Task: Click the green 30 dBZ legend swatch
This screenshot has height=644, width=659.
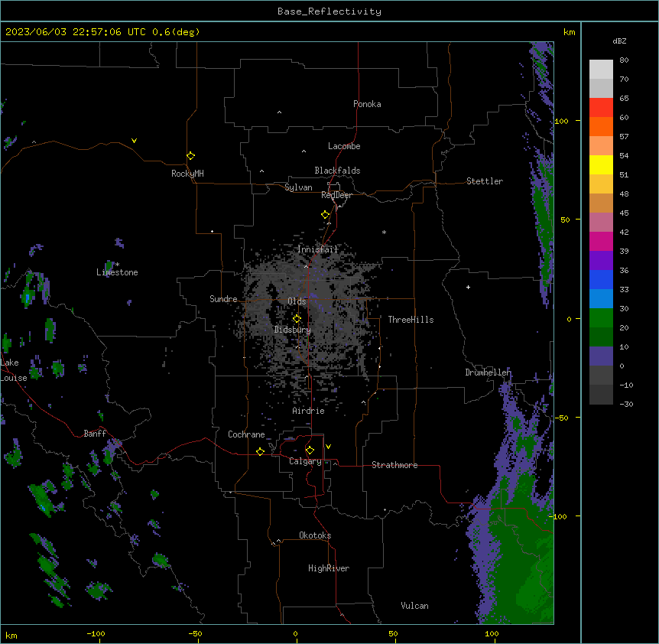Action: click(x=601, y=318)
